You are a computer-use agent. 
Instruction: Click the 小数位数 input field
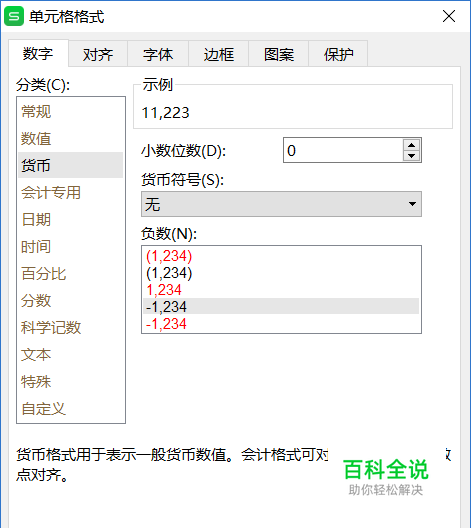343,150
